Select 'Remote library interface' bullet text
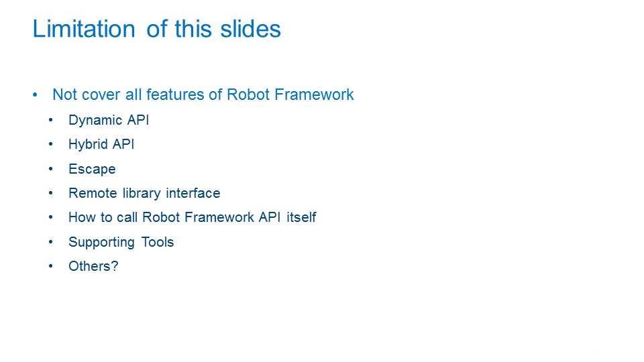644x362 pixels. (x=144, y=193)
